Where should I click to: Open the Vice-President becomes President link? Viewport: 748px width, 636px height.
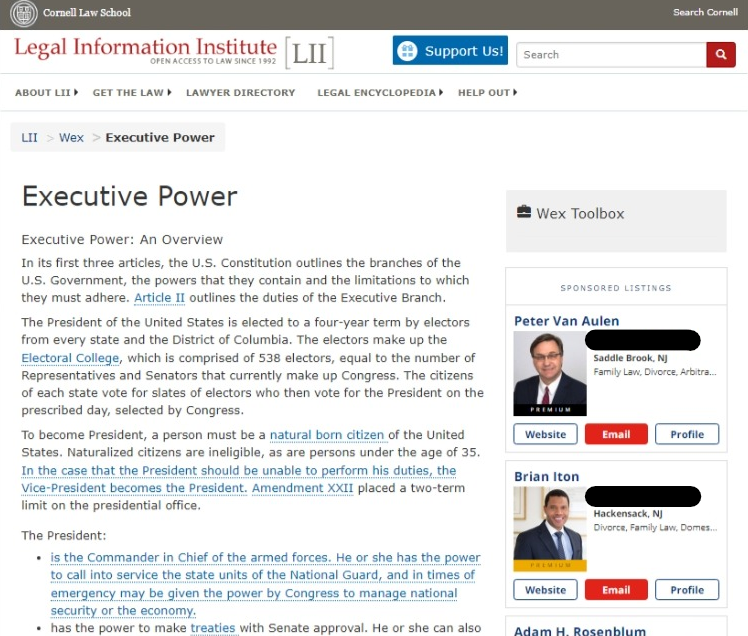pyautogui.click(x=239, y=479)
